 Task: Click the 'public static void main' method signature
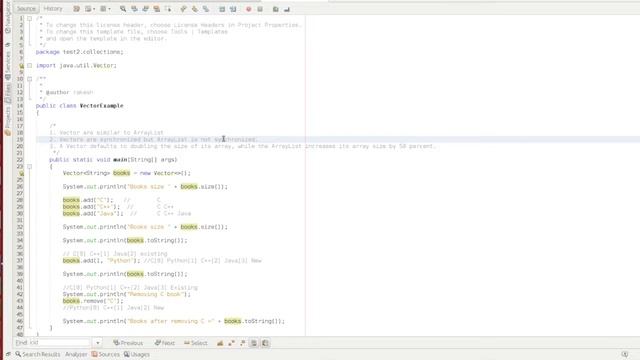[x=113, y=160]
